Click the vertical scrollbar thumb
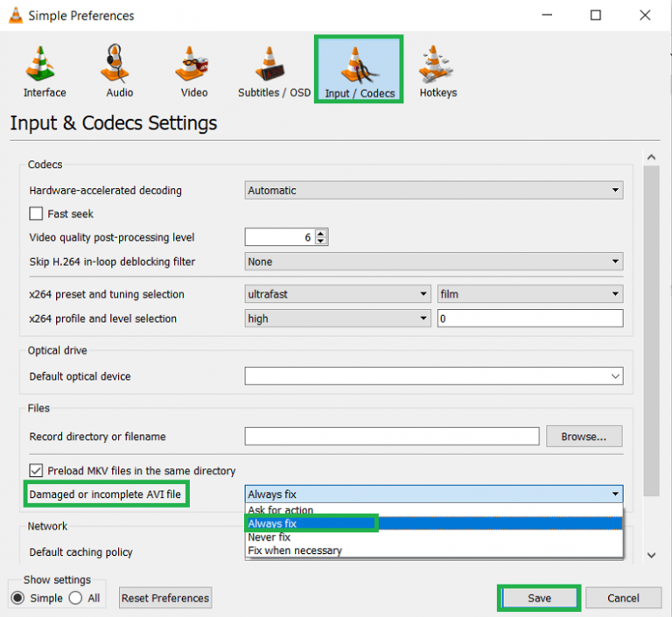The image size is (672, 617). pos(651,331)
